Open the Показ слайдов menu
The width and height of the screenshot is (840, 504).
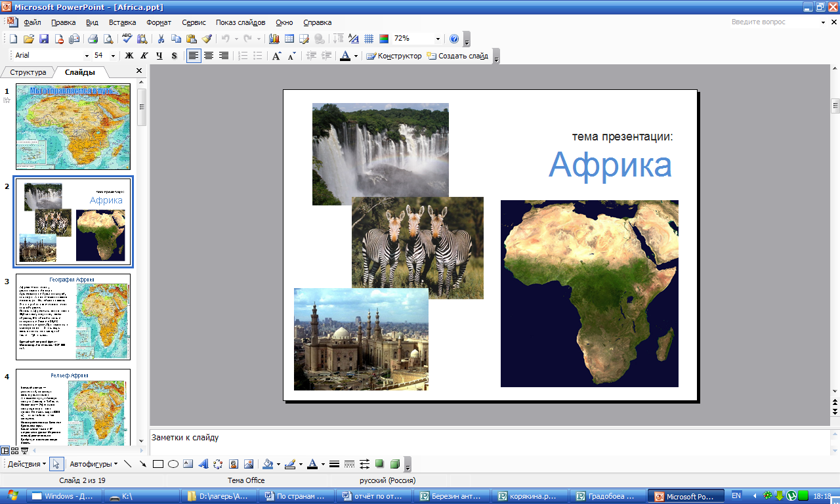click(x=241, y=22)
